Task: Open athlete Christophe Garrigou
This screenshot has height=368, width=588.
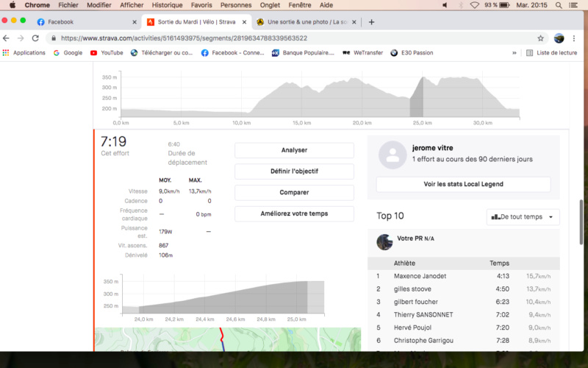Action: pyautogui.click(x=423, y=341)
